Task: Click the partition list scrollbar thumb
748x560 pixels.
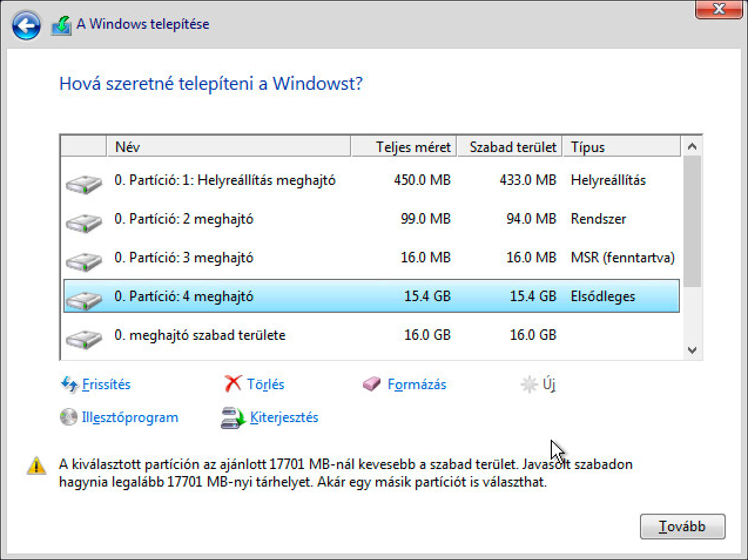Action: tap(692, 221)
